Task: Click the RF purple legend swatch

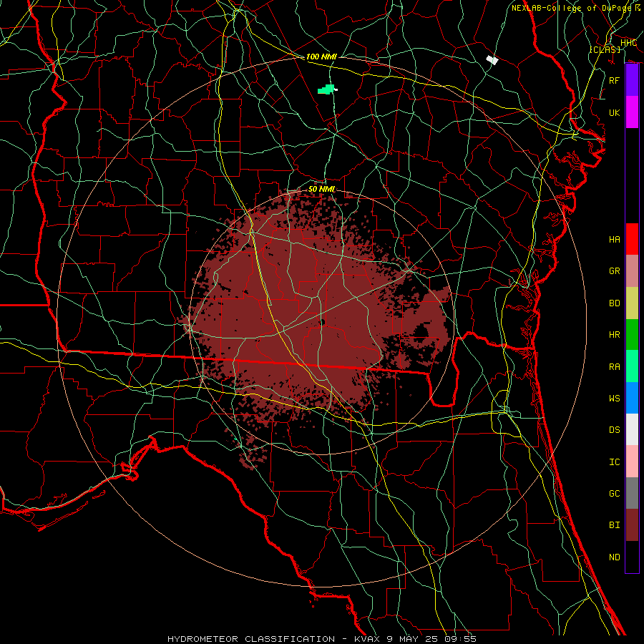Action: click(x=632, y=80)
